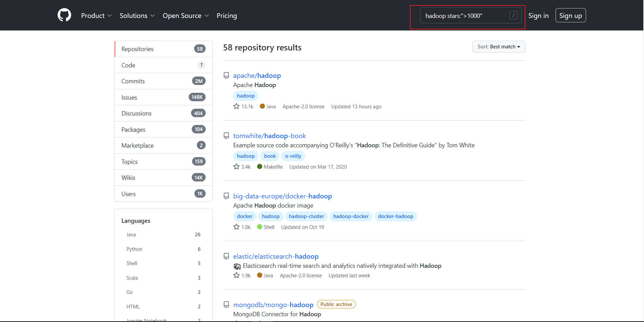The width and height of the screenshot is (644, 322).
Task: Select Users in results sidebar
Action: (163, 194)
